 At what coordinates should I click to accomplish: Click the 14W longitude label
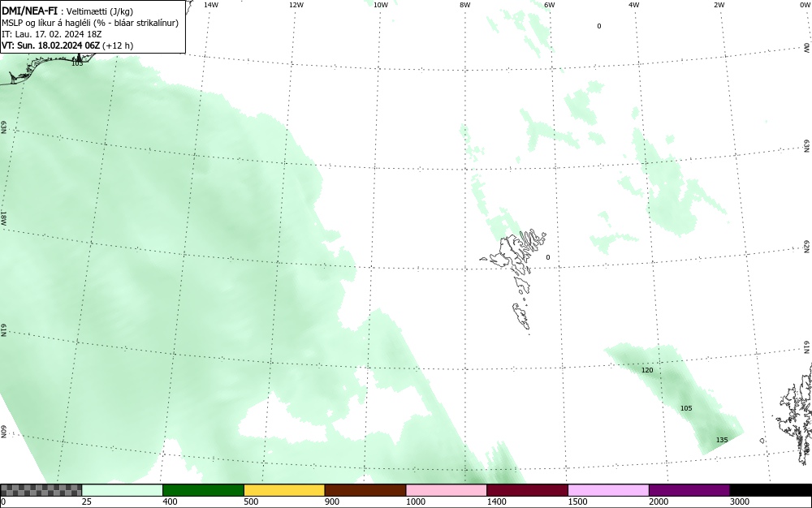click(211, 5)
